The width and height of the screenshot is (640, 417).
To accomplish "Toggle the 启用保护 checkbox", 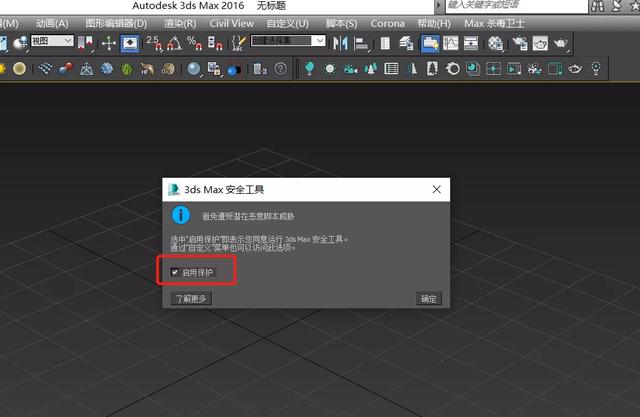I will (x=175, y=272).
